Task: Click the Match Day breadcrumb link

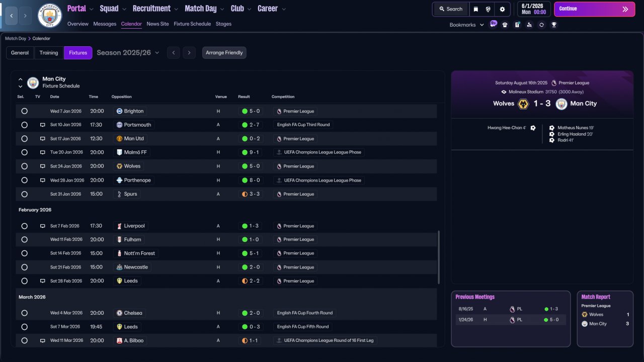Action: (16, 39)
